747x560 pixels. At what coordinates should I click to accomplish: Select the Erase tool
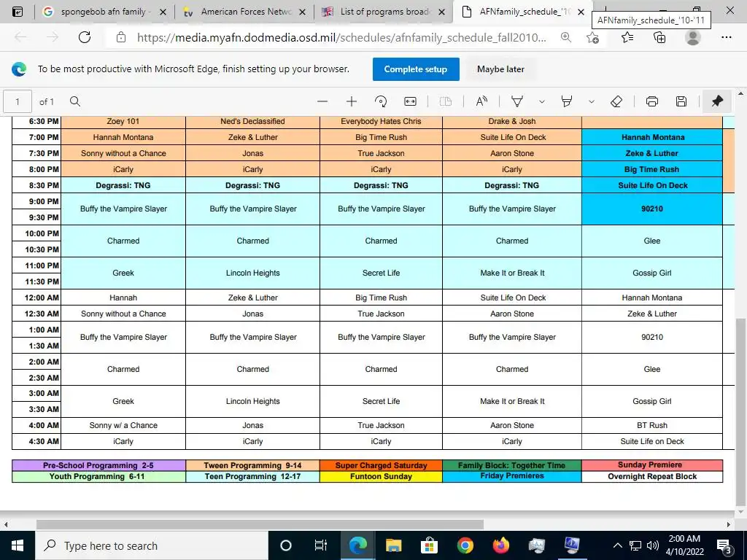click(x=616, y=101)
